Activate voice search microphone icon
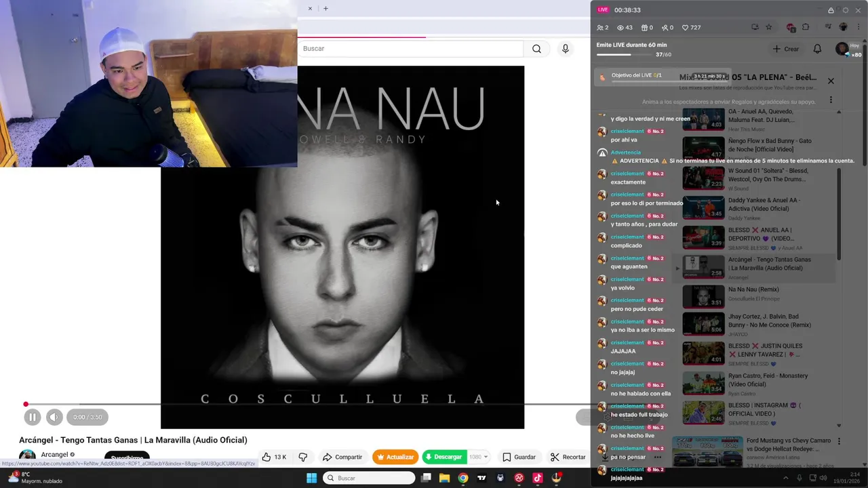 [565, 49]
